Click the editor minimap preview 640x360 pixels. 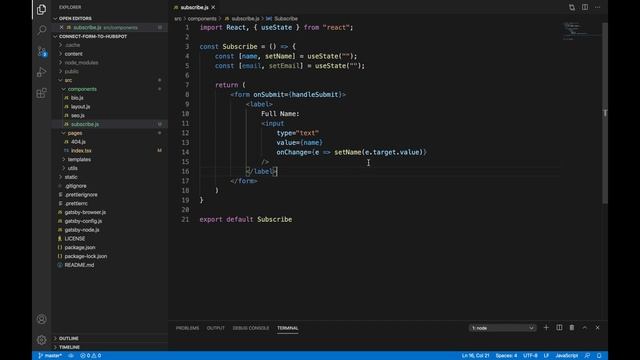(581, 31)
